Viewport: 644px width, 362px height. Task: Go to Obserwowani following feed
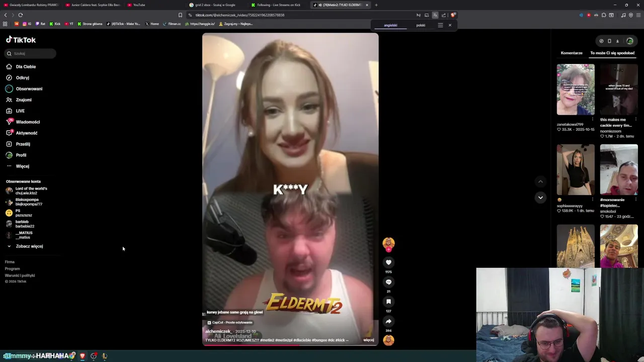click(x=24, y=88)
